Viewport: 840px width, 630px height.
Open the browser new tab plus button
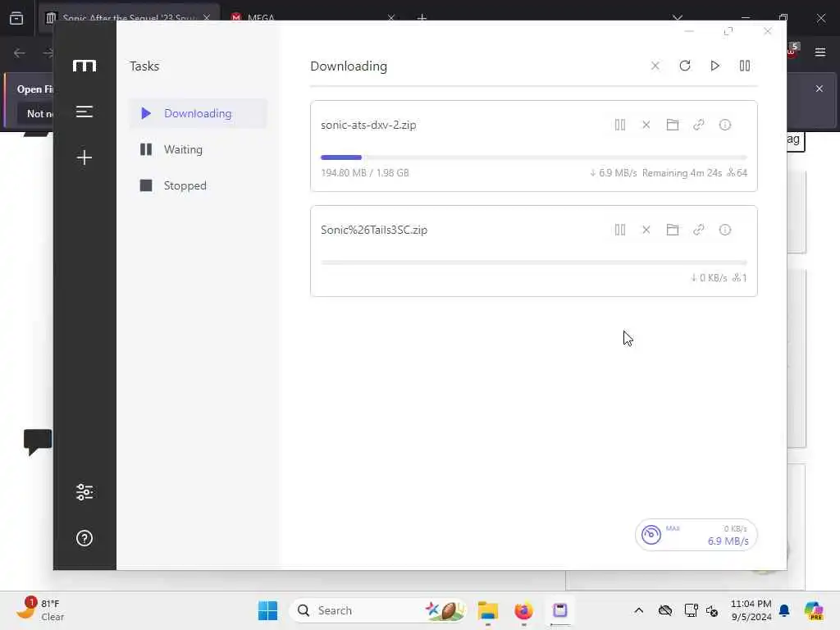(422, 18)
